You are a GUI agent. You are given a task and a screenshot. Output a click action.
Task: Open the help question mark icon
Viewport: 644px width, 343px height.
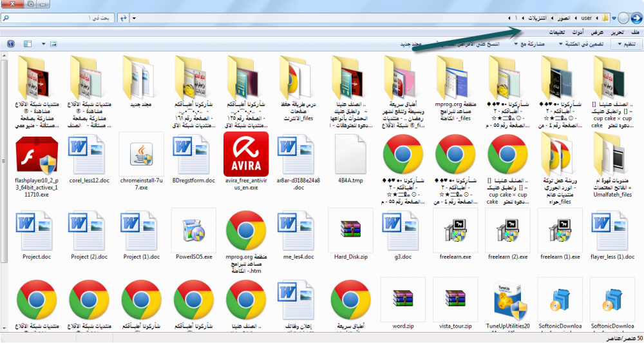coord(10,44)
